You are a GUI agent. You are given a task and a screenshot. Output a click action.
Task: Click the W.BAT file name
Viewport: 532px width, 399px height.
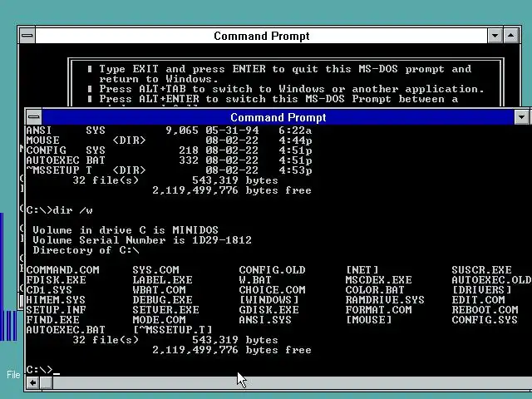click(255, 280)
